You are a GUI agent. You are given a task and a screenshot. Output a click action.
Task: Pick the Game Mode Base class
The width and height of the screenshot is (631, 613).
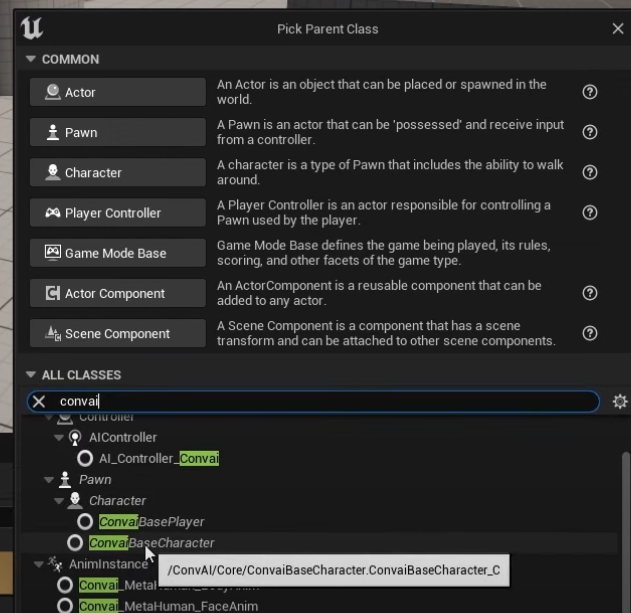(117, 253)
